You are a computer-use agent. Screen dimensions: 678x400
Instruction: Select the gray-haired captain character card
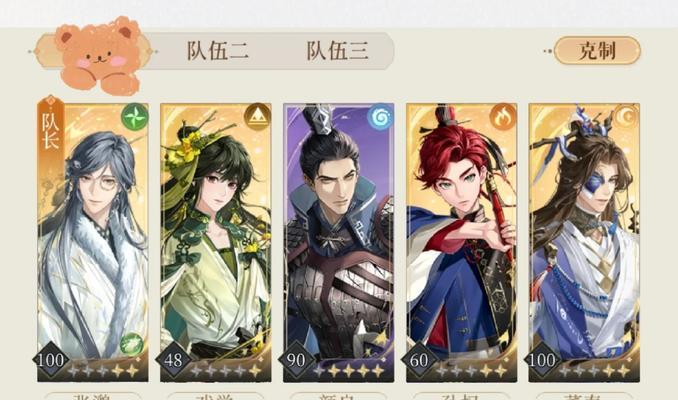(93, 242)
